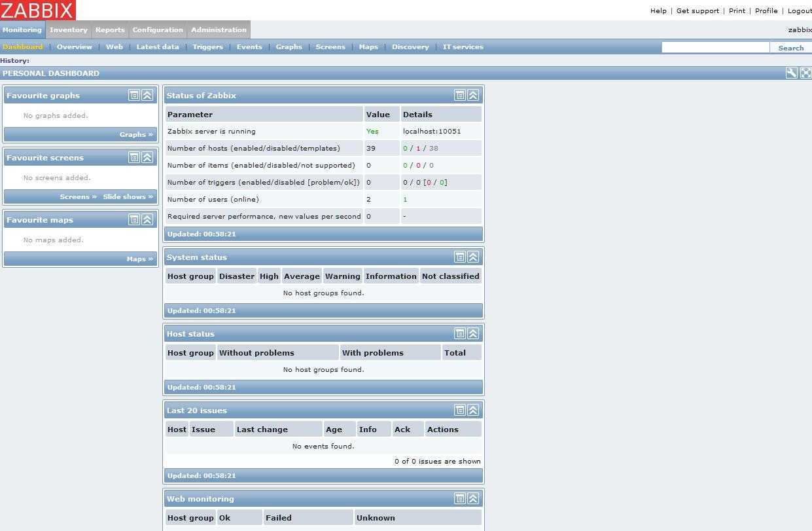The image size is (812, 531).
Task: Switch to the Monitoring tab
Action: 22,29
